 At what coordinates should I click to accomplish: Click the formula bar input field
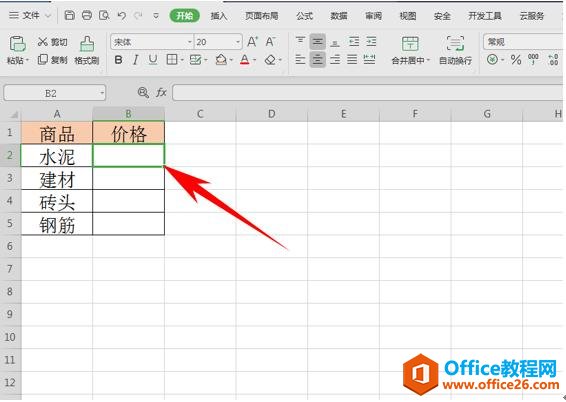[368, 93]
